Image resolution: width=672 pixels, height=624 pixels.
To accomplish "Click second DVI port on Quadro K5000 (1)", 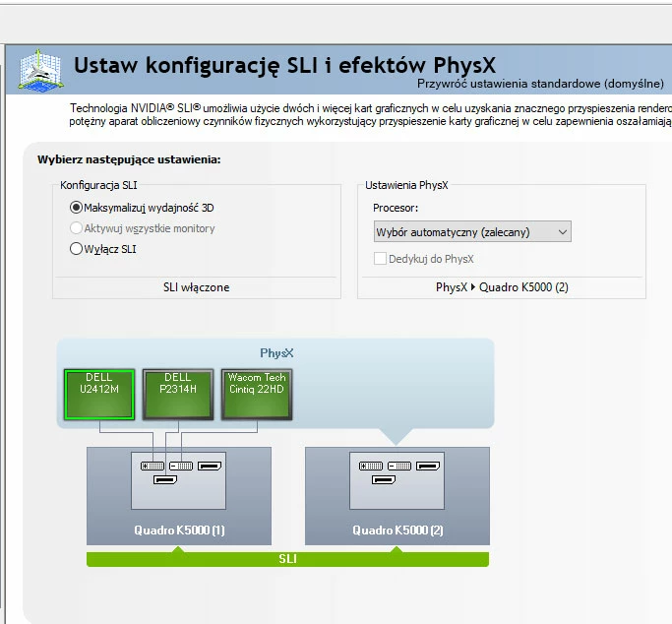I will click(181, 466).
